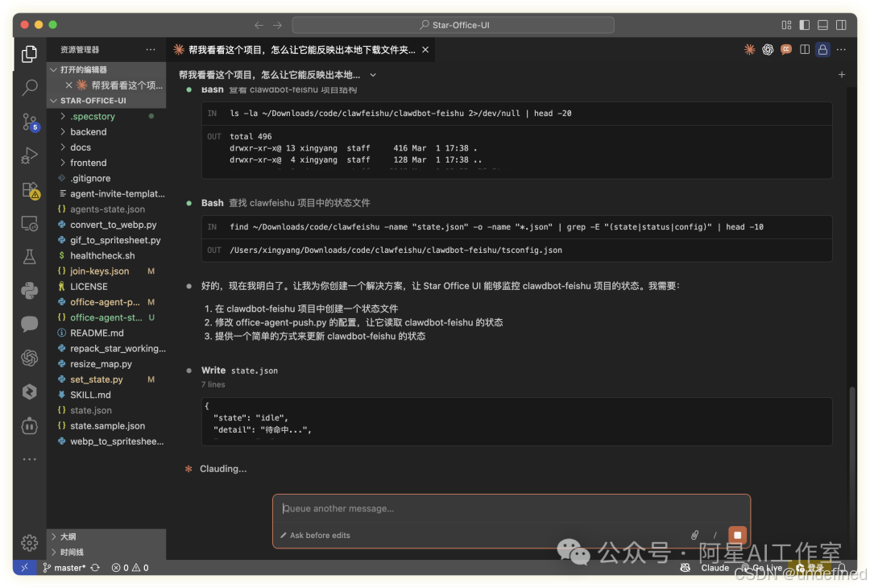
Task: Open README.md file
Action: (x=106, y=333)
